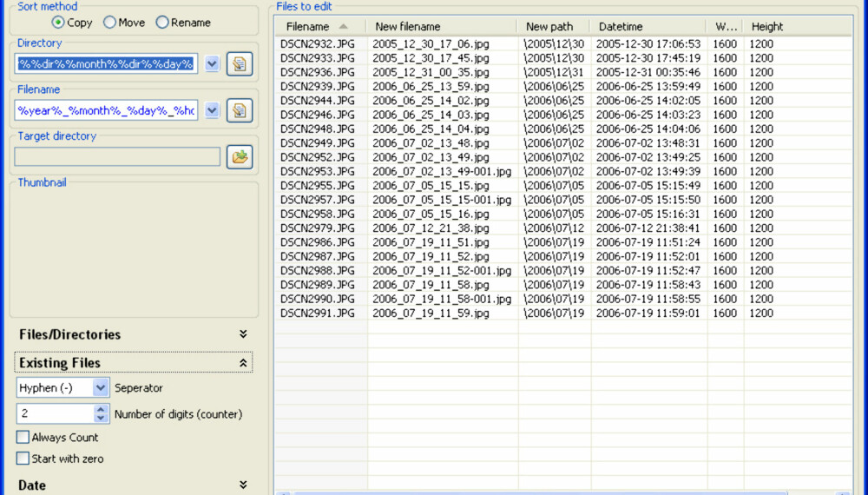Open the Directory pattern dropdown arrow
The height and width of the screenshot is (495, 868).
pos(212,64)
